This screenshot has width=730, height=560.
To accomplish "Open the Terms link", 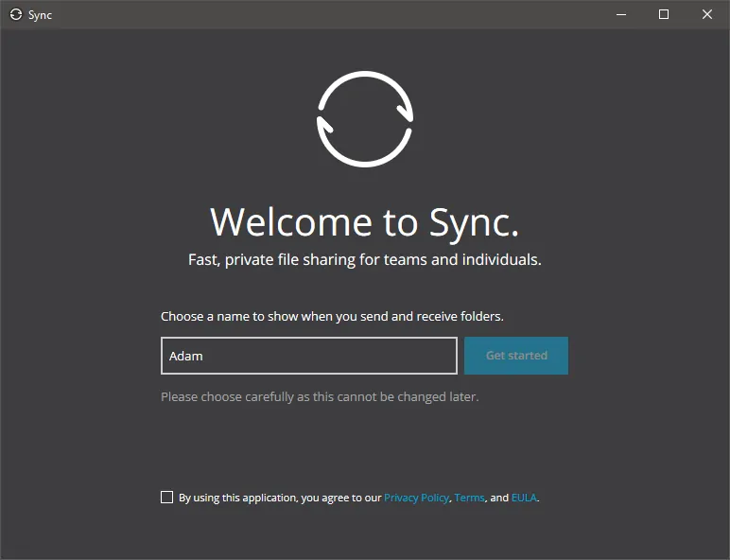I will coord(469,498).
